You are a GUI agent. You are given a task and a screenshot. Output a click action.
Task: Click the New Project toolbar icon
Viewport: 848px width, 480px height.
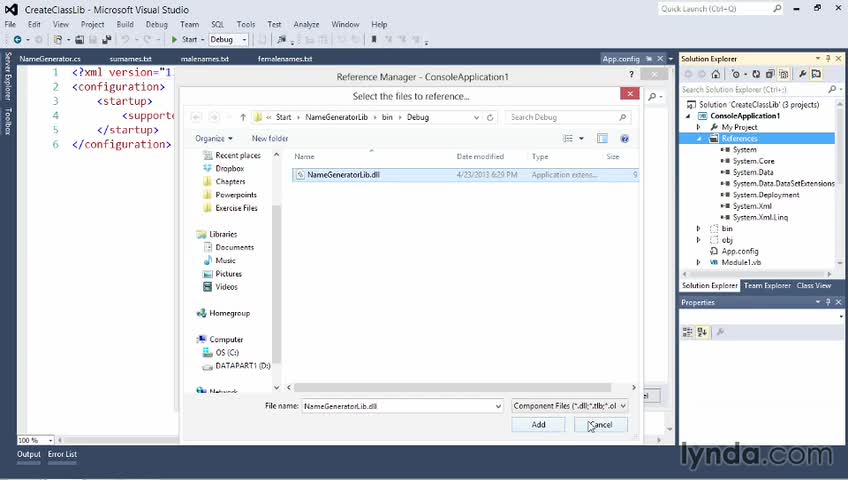pyautogui.click(x=57, y=39)
